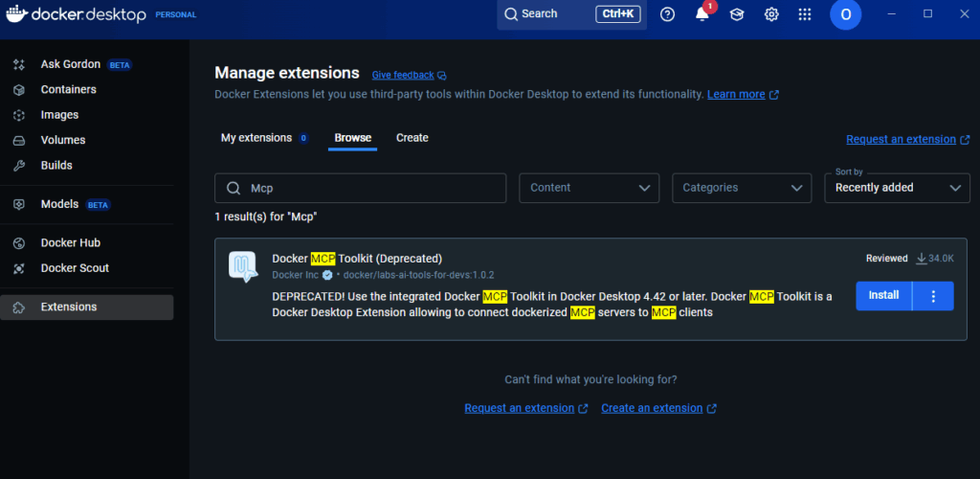Image resolution: width=980 pixels, height=479 pixels.
Task: Open the notifications bell icon
Action: 702,14
